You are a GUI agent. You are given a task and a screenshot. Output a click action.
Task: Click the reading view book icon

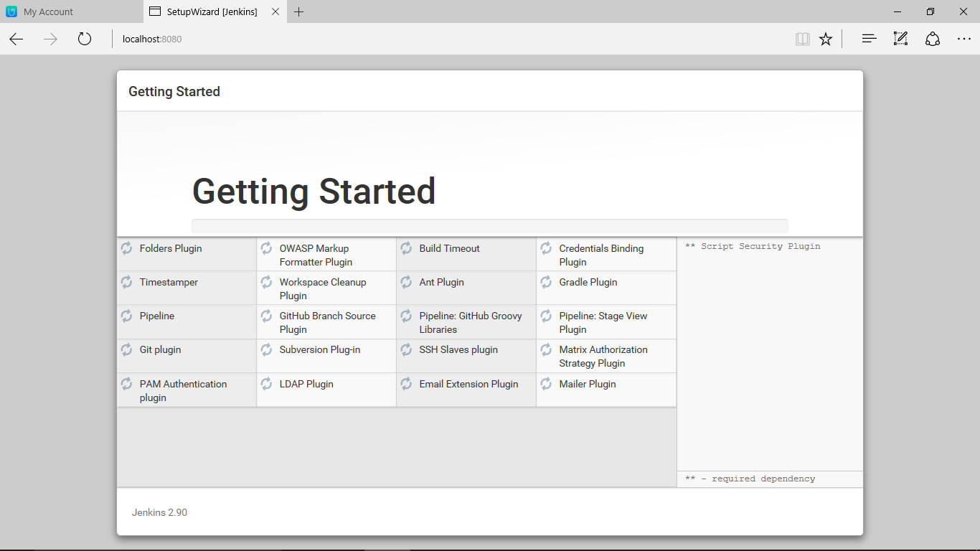tap(803, 39)
